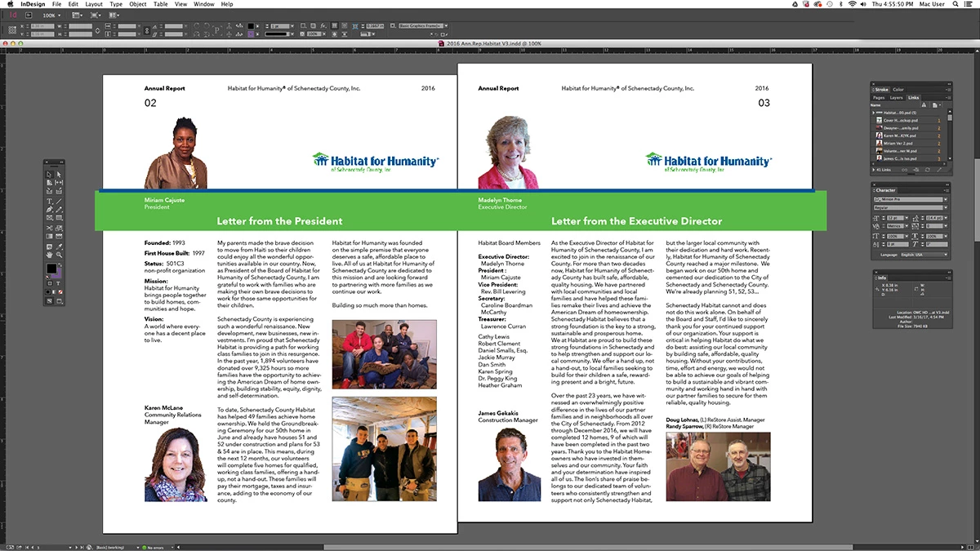
Task: Open the Table menu
Action: pyautogui.click(x=163, y=4)
